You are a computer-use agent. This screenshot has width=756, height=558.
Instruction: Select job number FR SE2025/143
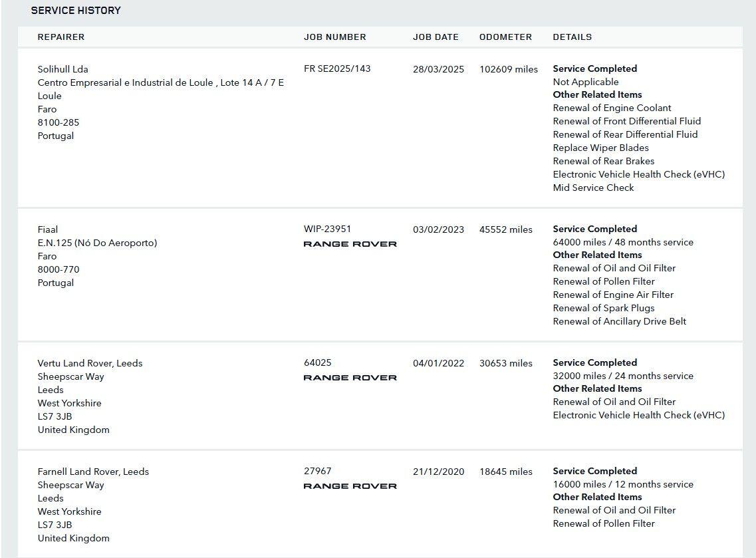[337, 69]
